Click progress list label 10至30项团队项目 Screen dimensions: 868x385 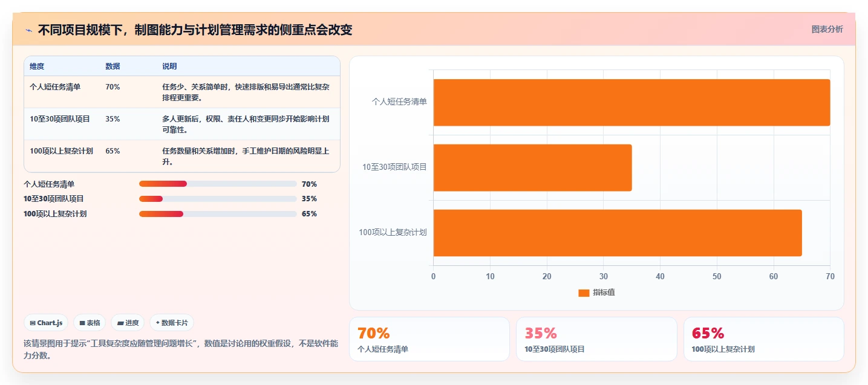pyautogui.click(x=54, y=199)
